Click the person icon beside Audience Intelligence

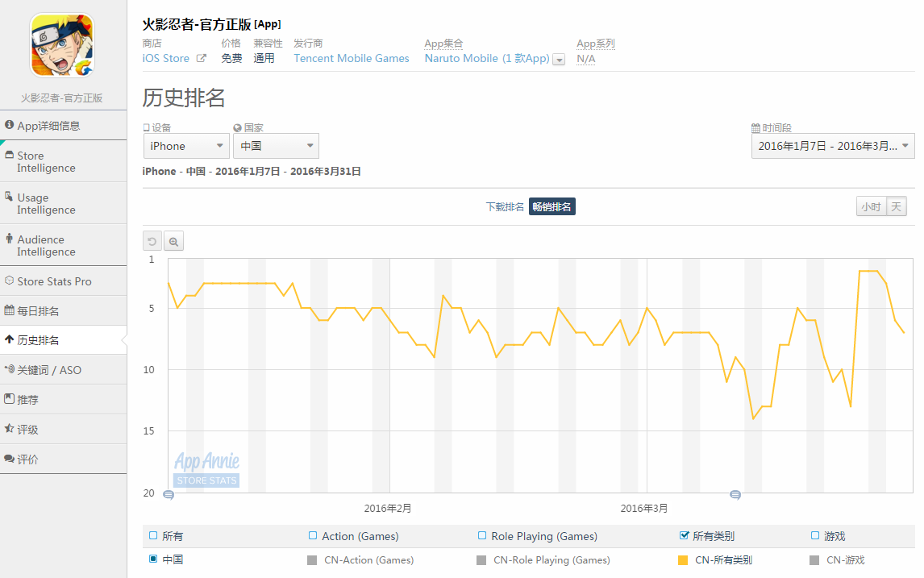coord(10,238)
